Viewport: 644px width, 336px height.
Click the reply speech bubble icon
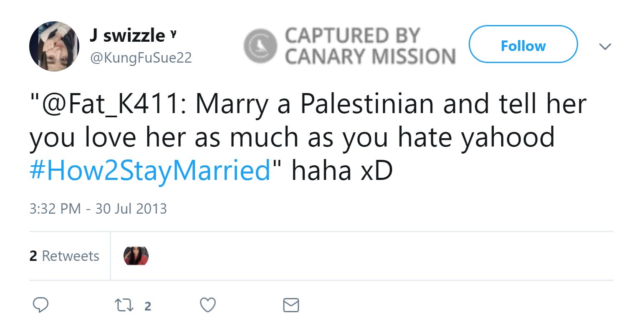pyautogui.click(x=40, y=306)
